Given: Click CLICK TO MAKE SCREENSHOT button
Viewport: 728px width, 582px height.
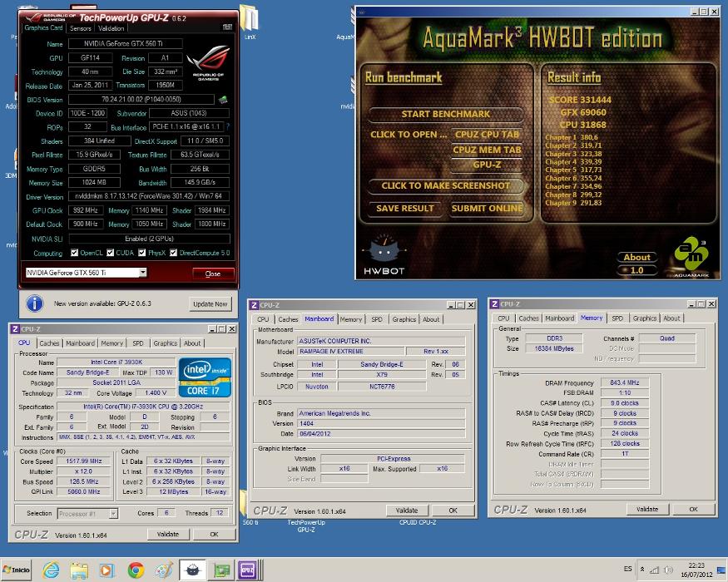Looking at the screenshot, I should click(446, 185).
